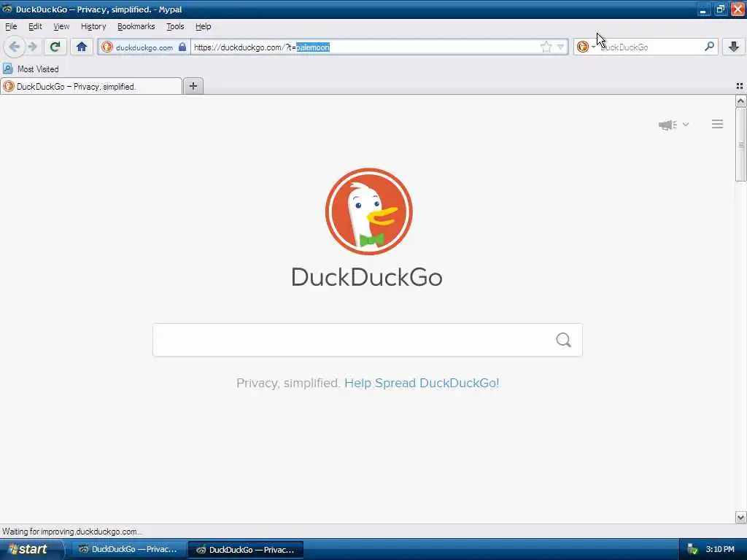Click the megaphone feedback icon

(667, 125)
